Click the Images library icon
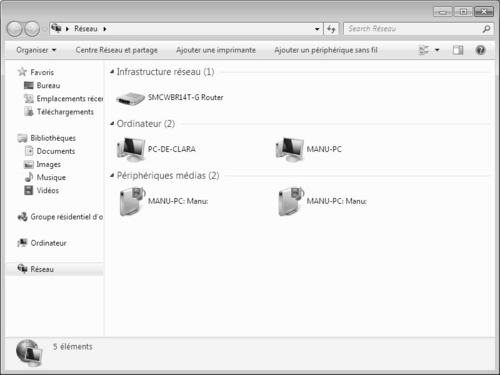Screen dimensions: 500x375 [x=29, y=164]
